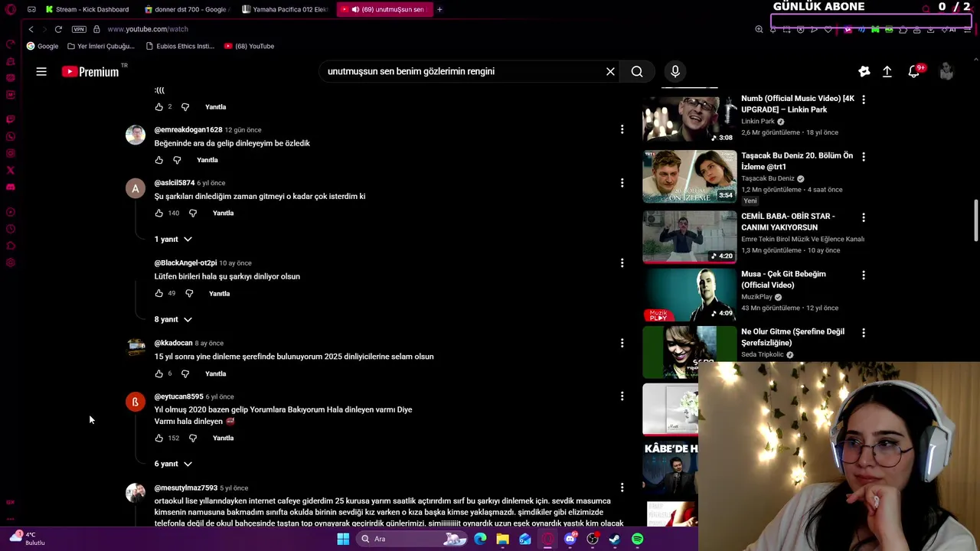Open (68) YouTube bookmark
The image size is (980, 551).
tap(250, 46)
